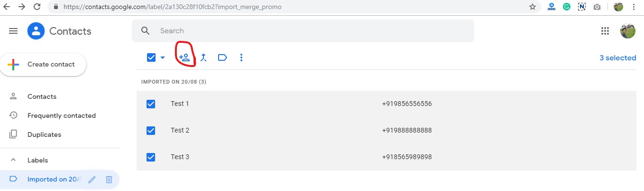
Task: Bookmark this page with star icon
Action: click(x=533, y=7)
